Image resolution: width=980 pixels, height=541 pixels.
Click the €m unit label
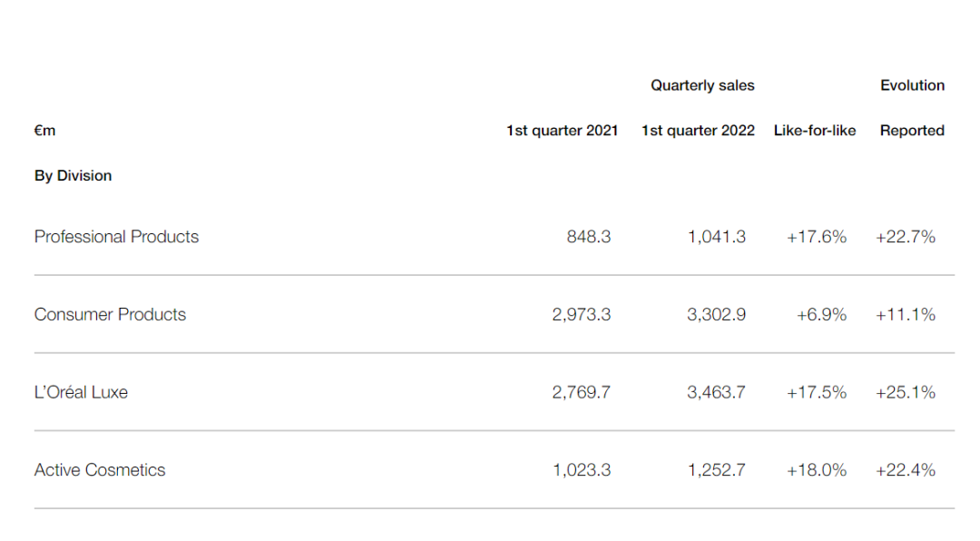coord(44,131)
